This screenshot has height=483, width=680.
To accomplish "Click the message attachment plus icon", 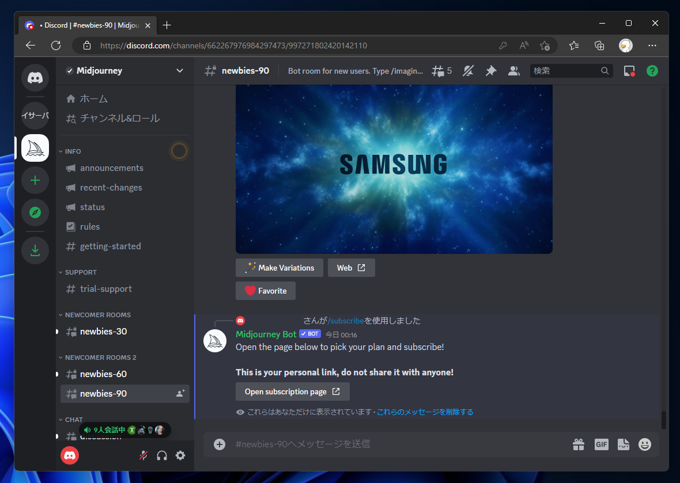I will 219,444.
